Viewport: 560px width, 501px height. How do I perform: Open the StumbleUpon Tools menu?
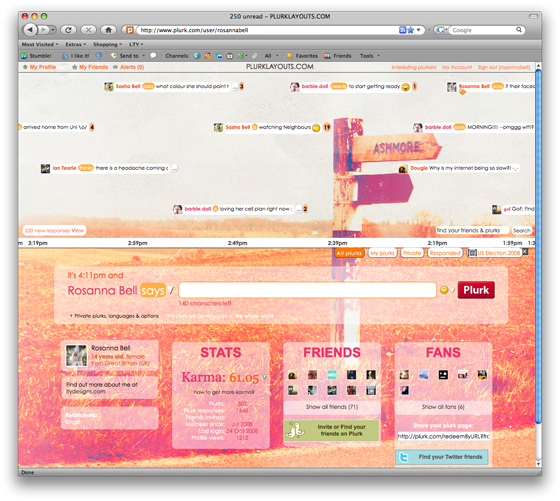point(370,56)
